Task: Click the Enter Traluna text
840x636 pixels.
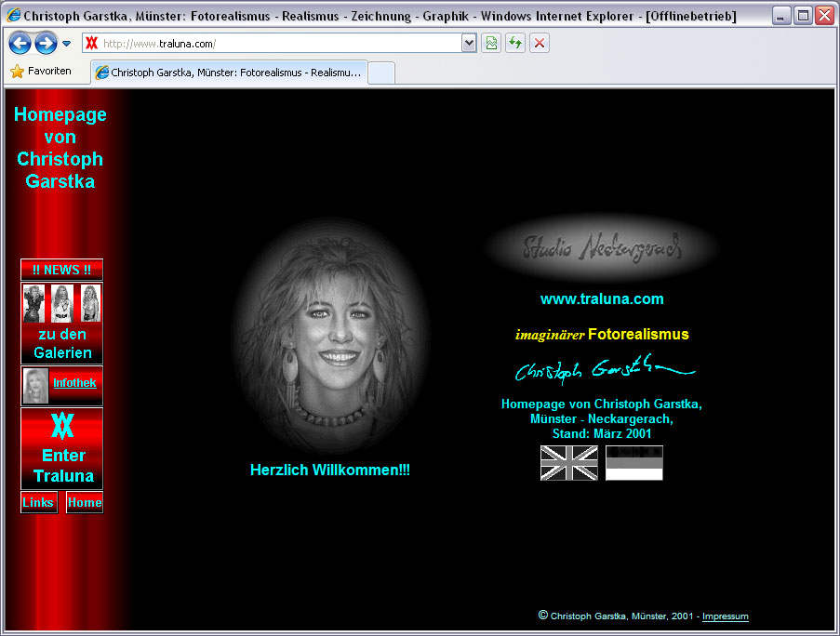Action: pos(63,465)
